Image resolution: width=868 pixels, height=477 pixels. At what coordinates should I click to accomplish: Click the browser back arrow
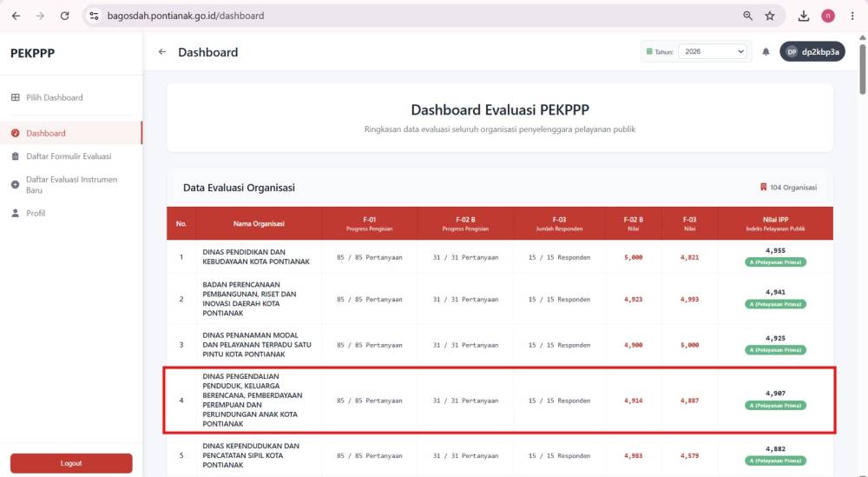[x=16, y=16]
